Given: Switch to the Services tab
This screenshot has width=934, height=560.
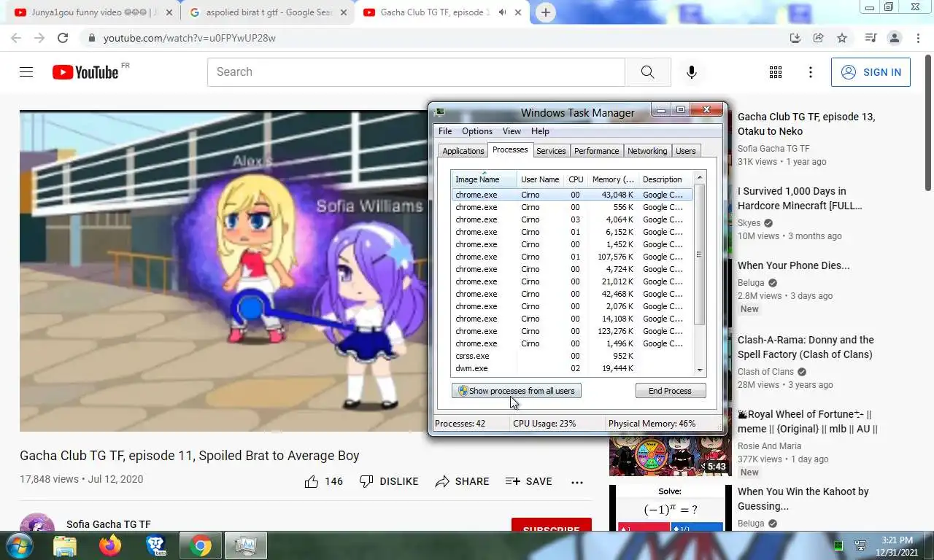Looking at the screenshot, I should (x=551, y=151).
